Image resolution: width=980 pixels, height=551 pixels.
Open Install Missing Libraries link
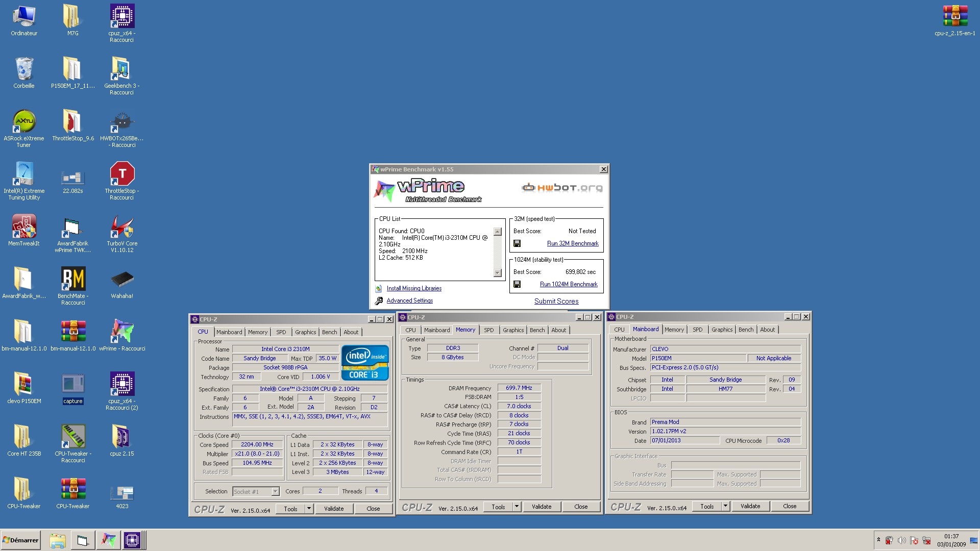tap(414, 289)
